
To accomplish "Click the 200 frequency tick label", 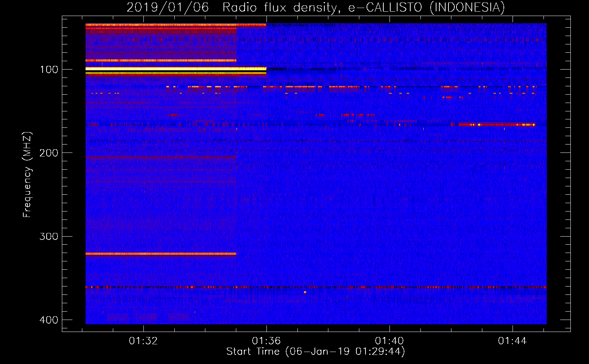I will (x=49, y=153).
